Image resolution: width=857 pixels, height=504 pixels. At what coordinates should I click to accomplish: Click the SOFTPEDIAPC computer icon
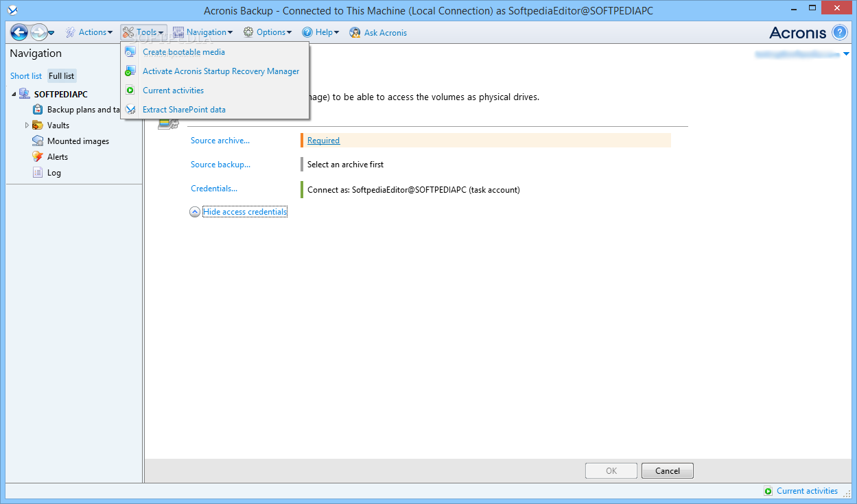(x=25, y=94)
